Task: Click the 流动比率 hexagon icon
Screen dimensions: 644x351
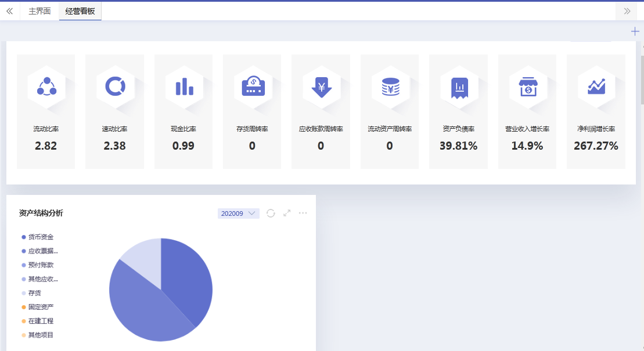Action: (46, 87)
